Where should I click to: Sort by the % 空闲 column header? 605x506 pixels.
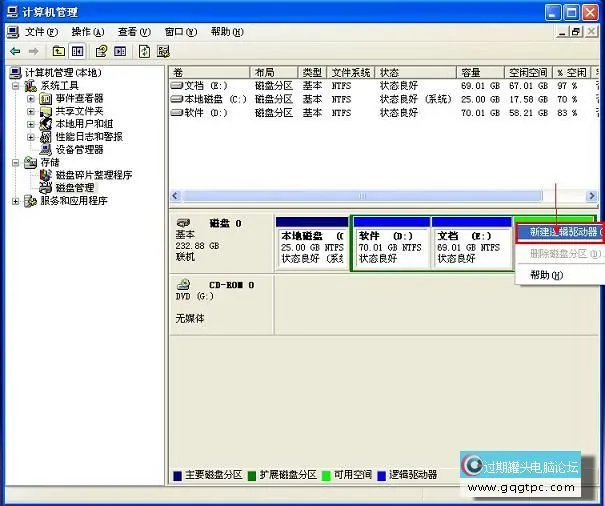[572, 72]
